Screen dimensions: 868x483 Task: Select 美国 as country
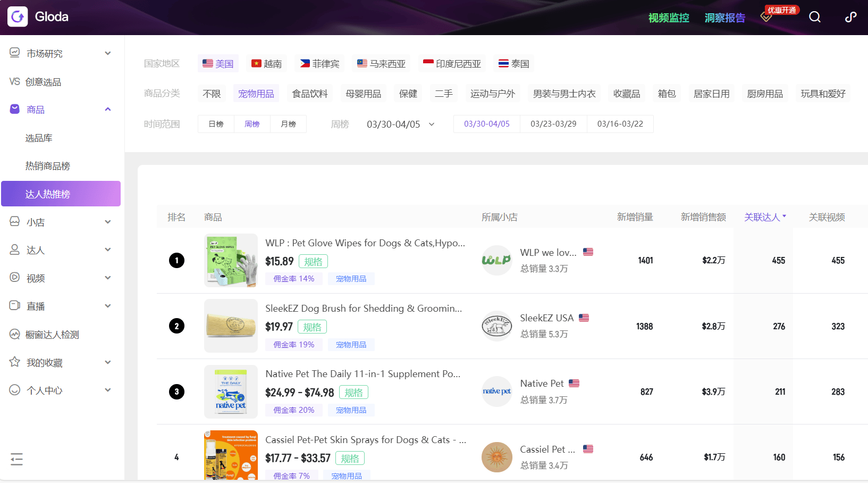(x=218, y=64)
